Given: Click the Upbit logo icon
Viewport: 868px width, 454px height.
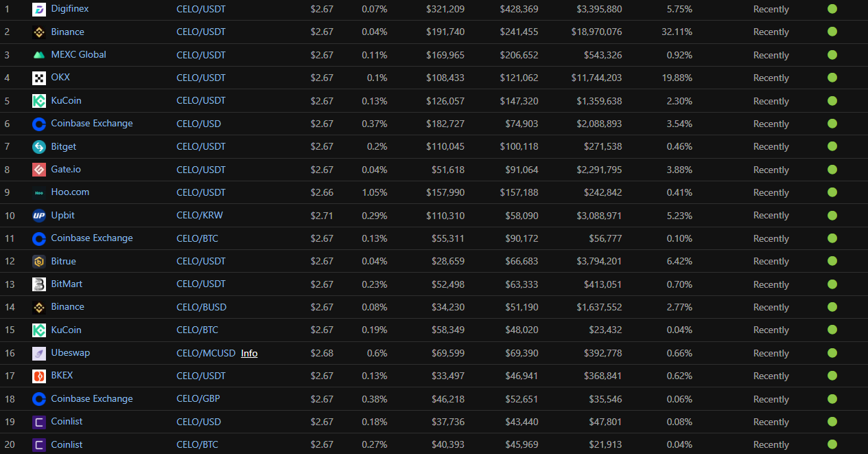Looking at the screenshot, I should pos(39,216).
